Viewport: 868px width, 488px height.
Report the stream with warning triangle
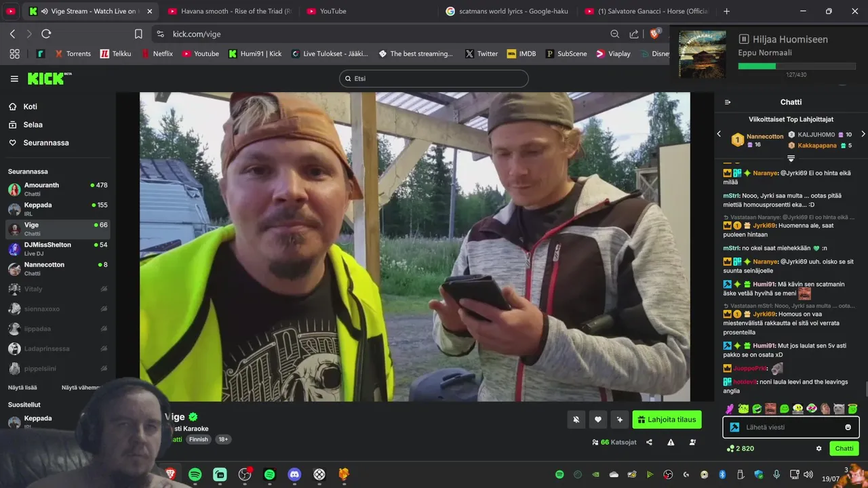(671, 442)
